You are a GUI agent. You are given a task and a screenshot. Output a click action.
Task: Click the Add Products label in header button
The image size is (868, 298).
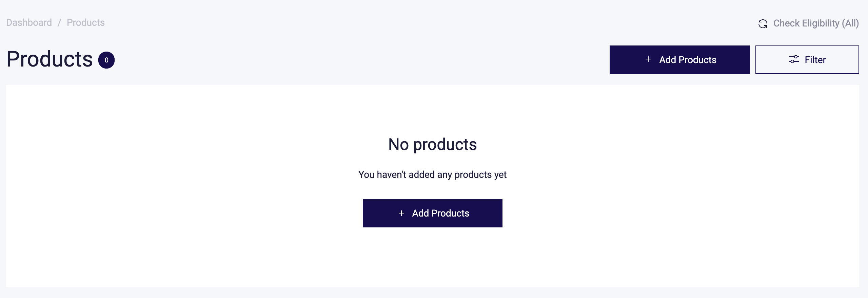tap(688, 60)
